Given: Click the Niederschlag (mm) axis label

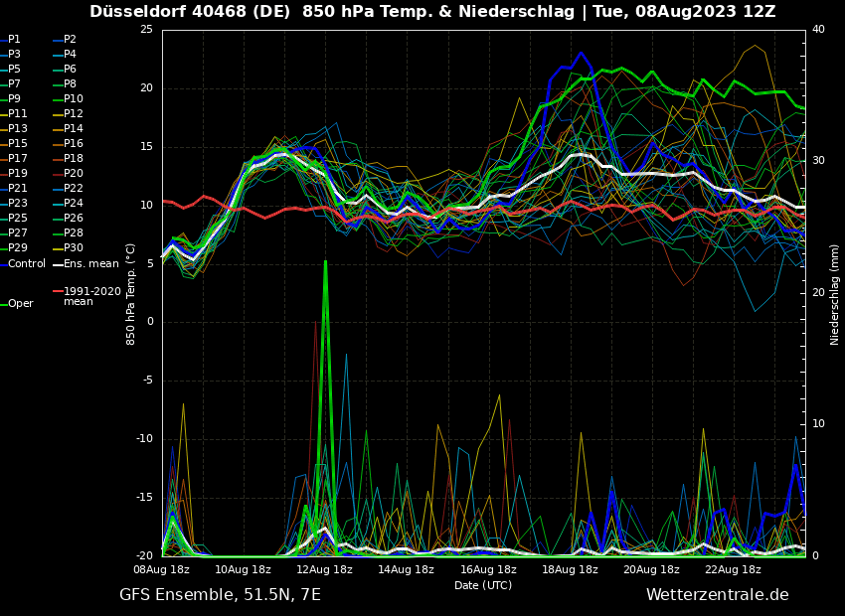Looking at the screenshot, I should coord(835,294).
